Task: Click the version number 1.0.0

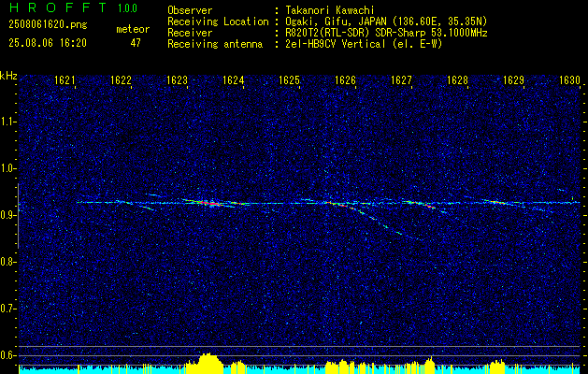Action: pos(127,7)
